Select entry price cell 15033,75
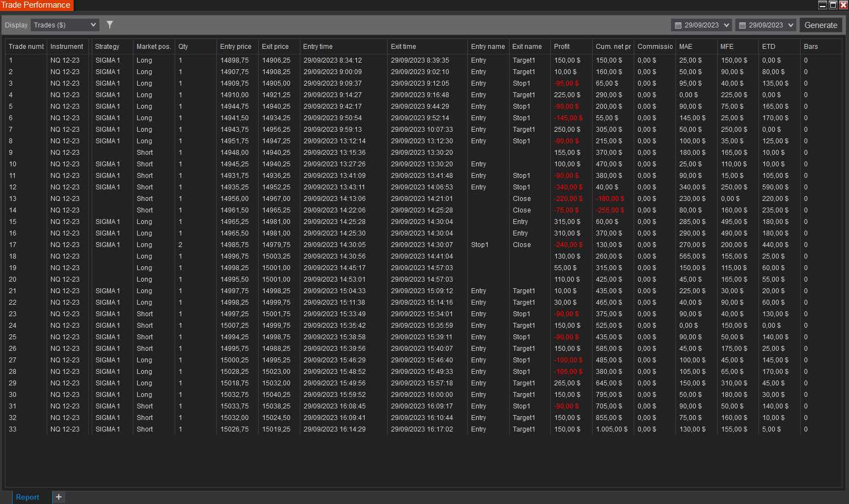Image resolution: width=849 pixels, height=504 pixels. pyautogui.click(x=234, y=406)
